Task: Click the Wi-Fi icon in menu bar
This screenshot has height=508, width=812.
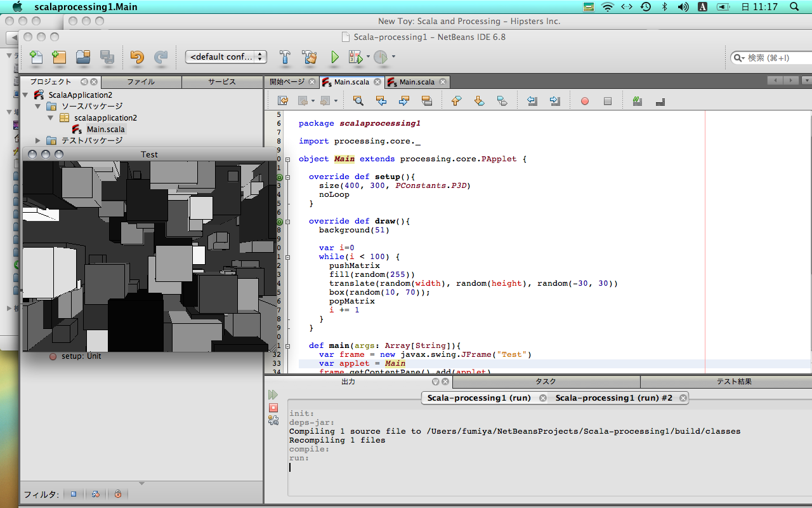Action: coord(608,7)
